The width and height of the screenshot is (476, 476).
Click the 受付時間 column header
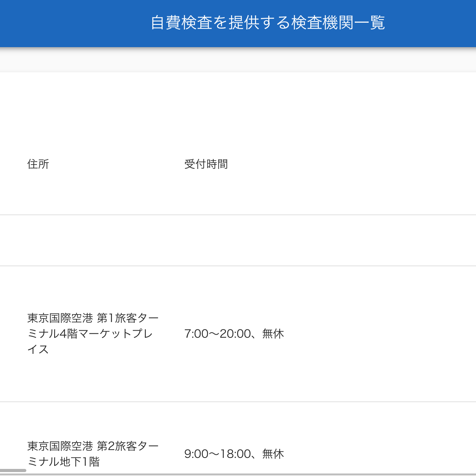[x=206, y=164]
